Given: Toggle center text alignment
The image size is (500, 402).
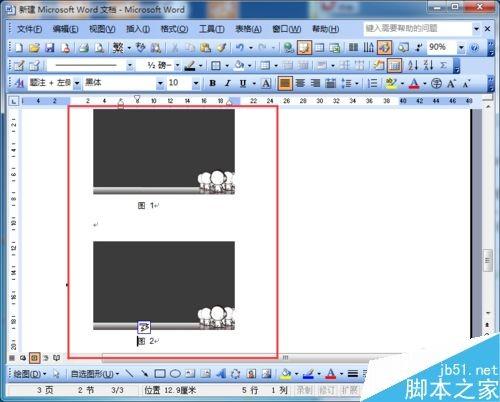Looking at the screenshot, I should pyautogui.click(x=300, y=83).
